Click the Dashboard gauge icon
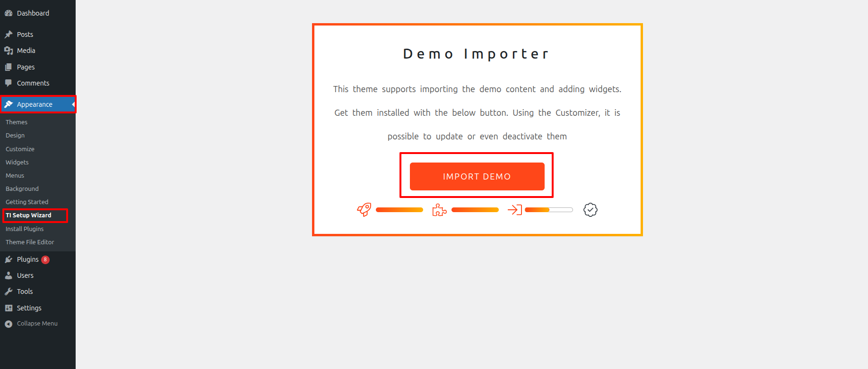The image size is (868, 369). coord(9,13)
